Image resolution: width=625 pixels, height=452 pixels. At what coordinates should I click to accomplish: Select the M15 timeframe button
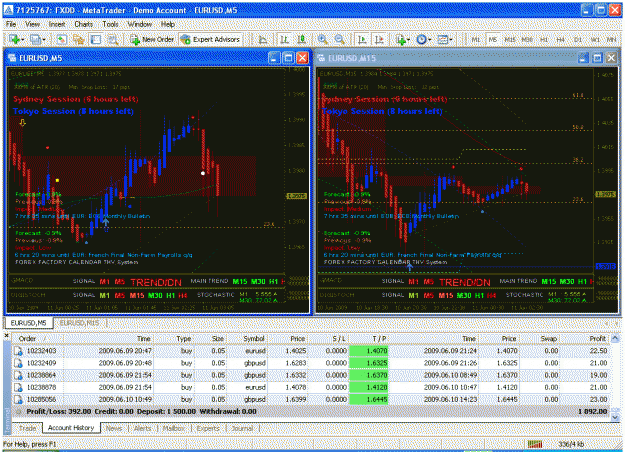pos(510,39)
